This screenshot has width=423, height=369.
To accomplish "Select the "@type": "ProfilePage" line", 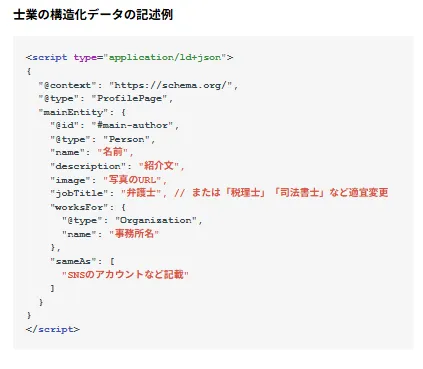I will pyautogui.click(x=106, y=99).
